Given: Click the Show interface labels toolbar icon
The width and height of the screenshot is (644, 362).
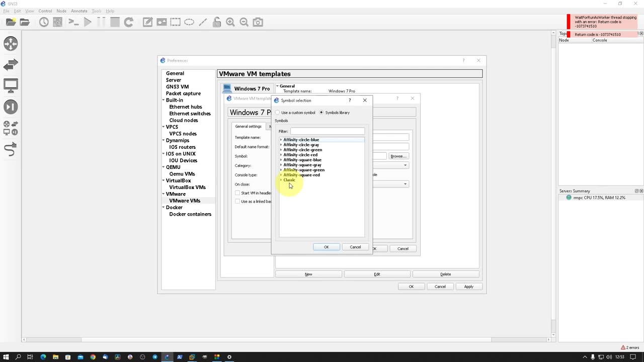Looking at the screenshot, I should point(58,22).
